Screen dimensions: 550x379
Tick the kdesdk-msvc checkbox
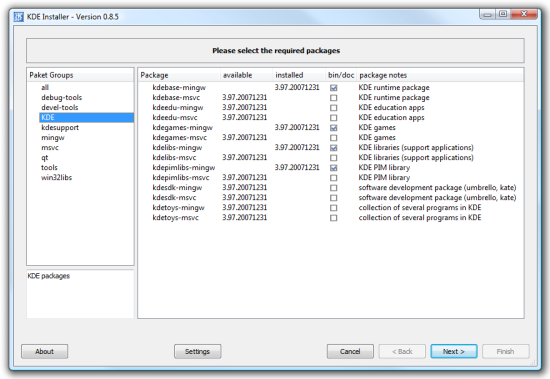point(334,198)
